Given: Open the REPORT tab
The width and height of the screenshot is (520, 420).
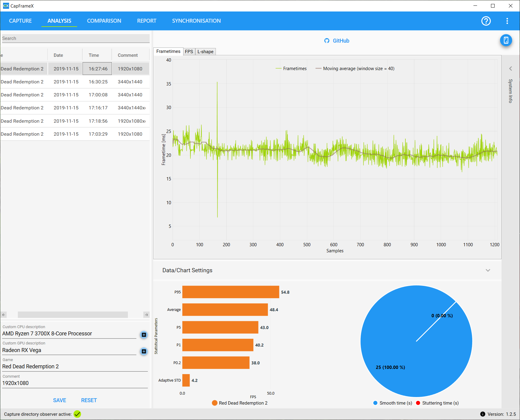Looking at the screenshot, I should tap(147, 21).
